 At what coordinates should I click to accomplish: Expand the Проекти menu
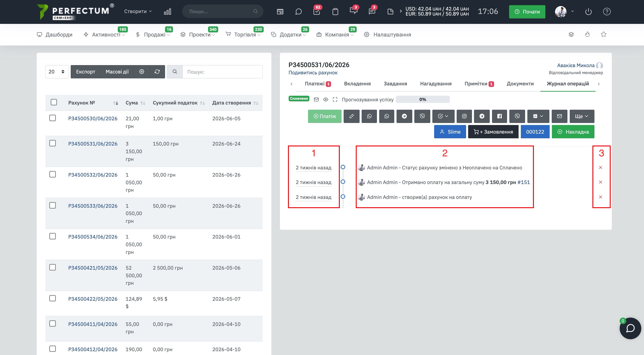coord(198,34)
